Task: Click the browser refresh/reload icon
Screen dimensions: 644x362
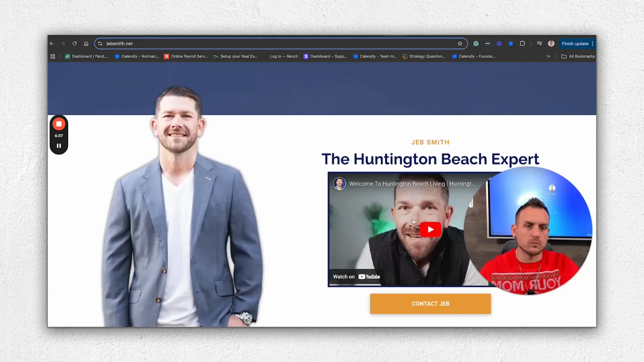Action: pos(74,43)
